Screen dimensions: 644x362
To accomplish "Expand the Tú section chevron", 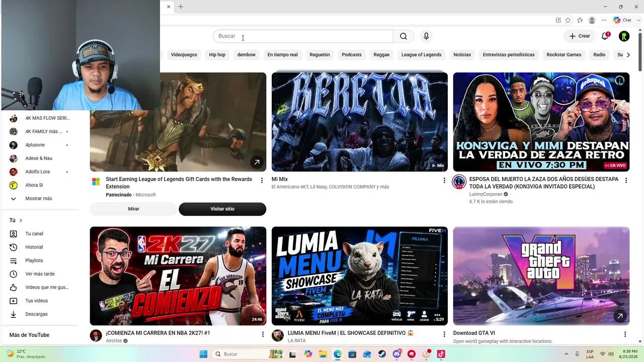I will (x=21, y=221).
